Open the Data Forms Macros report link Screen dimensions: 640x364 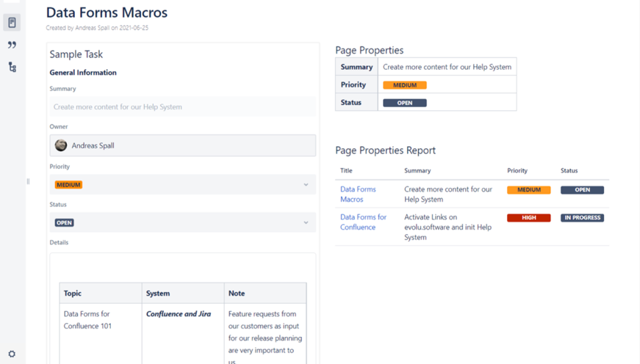[x=358, y=194]
